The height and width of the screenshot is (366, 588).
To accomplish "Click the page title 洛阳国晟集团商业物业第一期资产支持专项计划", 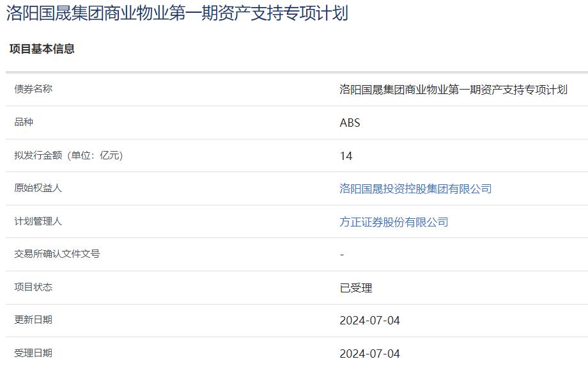I will (177, 13).
